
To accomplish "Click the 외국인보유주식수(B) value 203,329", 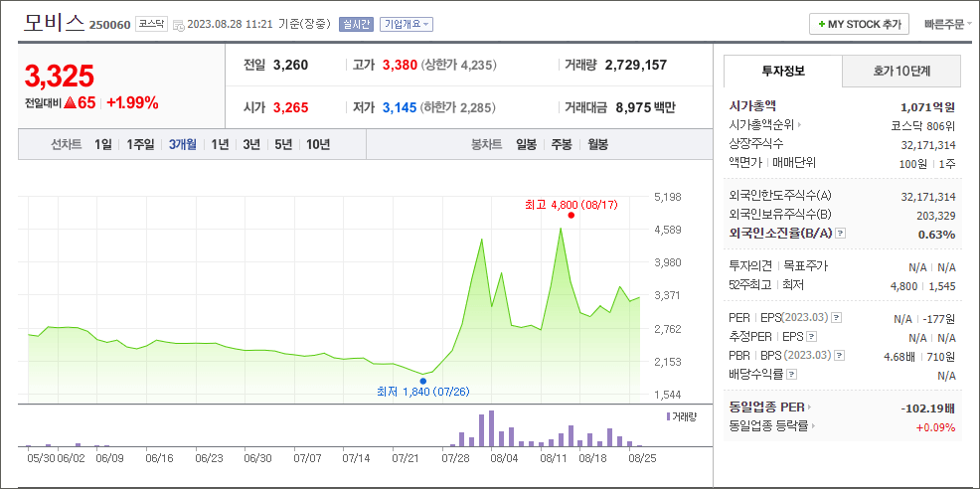I will pos(937,215).
